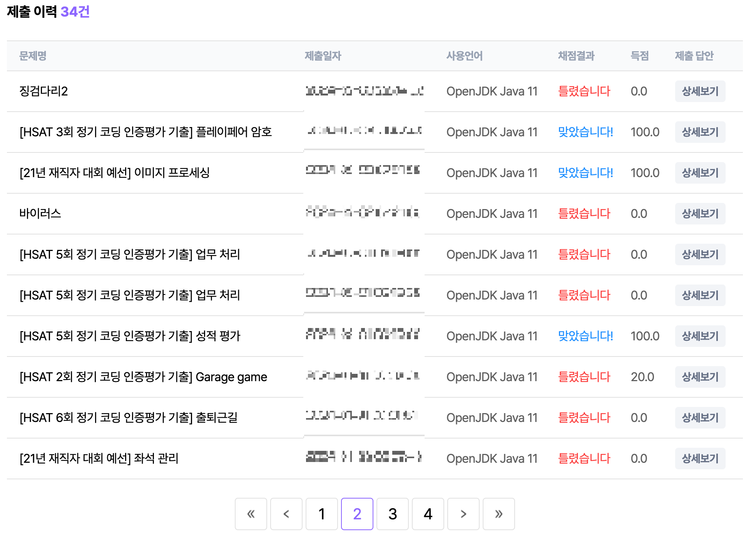Click previous page single-left arrow
756x539 pixels.
286,514
